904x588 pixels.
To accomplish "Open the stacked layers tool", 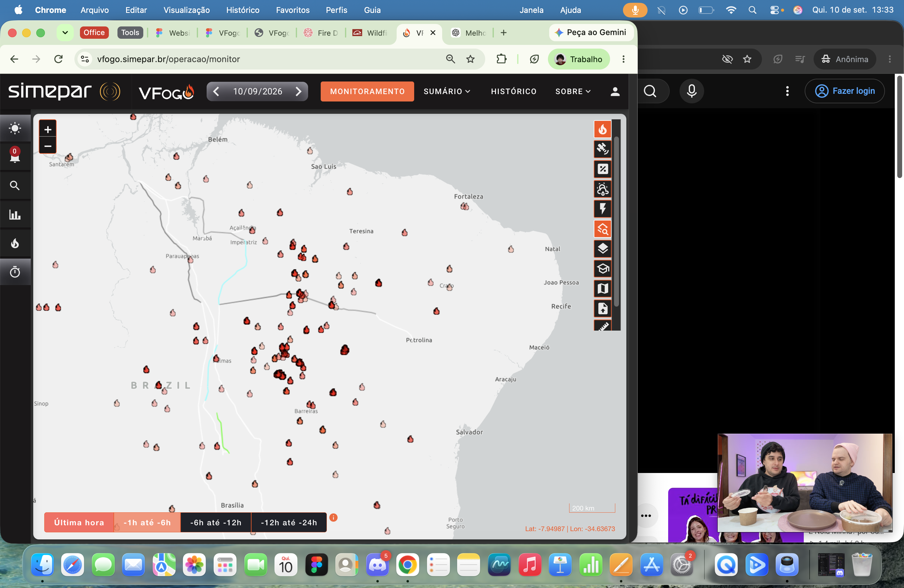I will click(x=602, y=248).
